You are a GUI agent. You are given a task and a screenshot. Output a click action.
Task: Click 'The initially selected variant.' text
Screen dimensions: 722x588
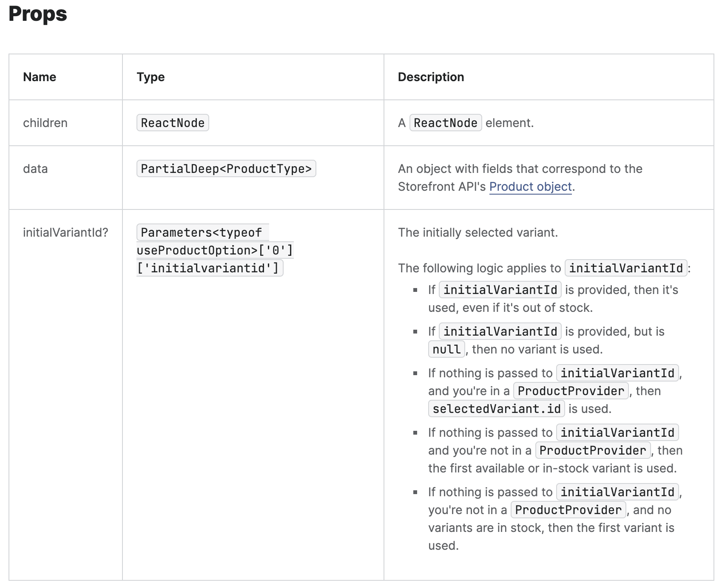[x=478, y=232]
